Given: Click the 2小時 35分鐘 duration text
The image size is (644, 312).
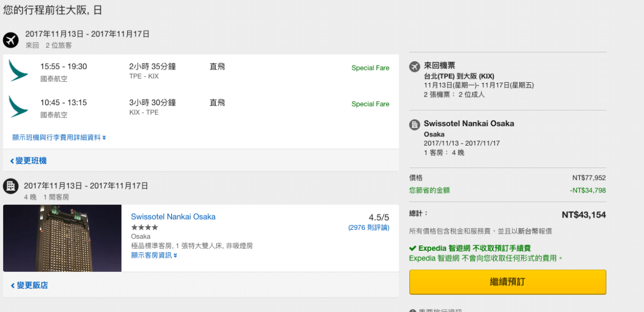Looking at the screenshot, I should 152,67.
